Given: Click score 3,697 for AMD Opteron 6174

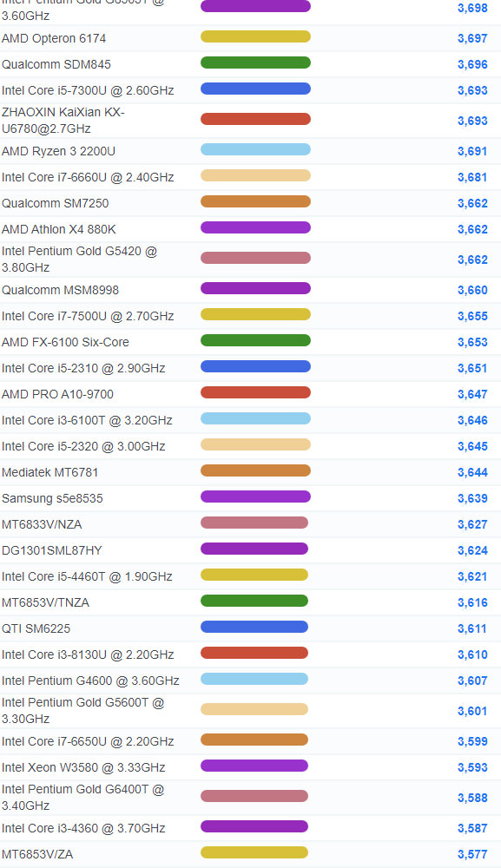Looking at the screenshot, I should click(x=472, y=38).
